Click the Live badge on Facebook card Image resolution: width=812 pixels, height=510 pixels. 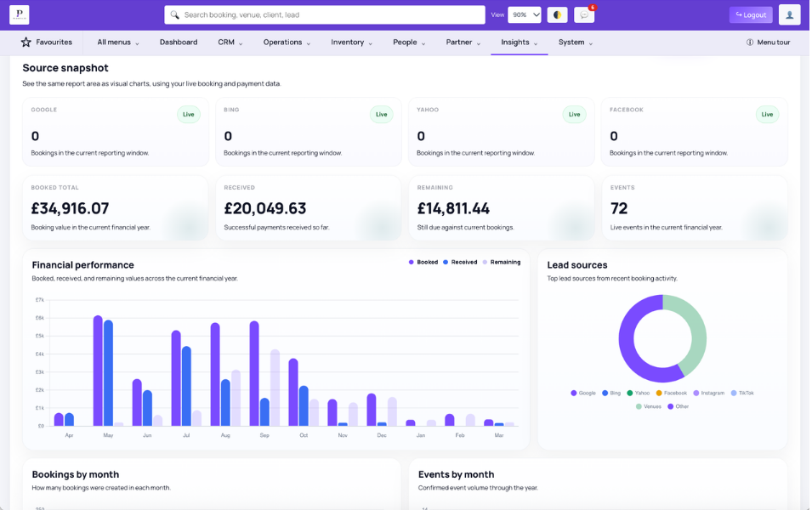pyautogui.click(x=768, y=115)
